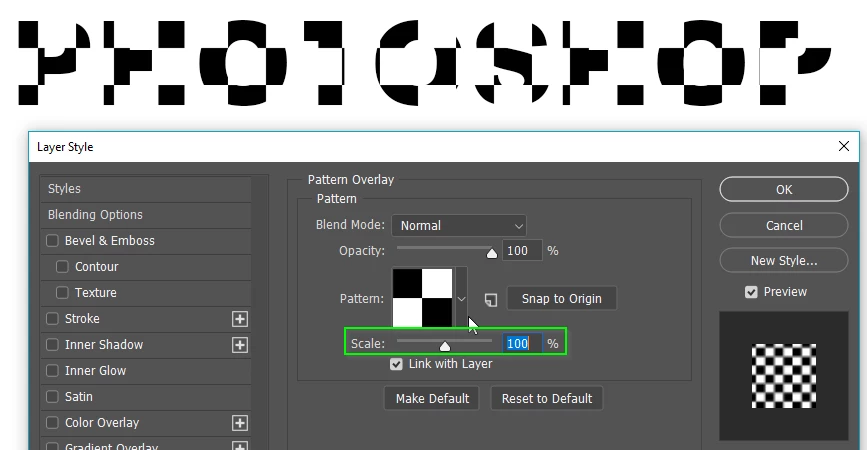
Task: Select the Stroke effect label
Action: coord(82,318)
